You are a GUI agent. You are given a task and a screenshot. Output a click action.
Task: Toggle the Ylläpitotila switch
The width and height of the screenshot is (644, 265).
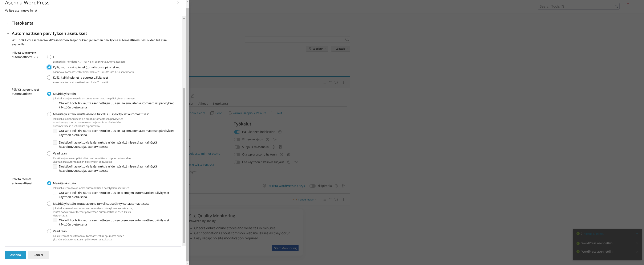(x=312, y=186)
